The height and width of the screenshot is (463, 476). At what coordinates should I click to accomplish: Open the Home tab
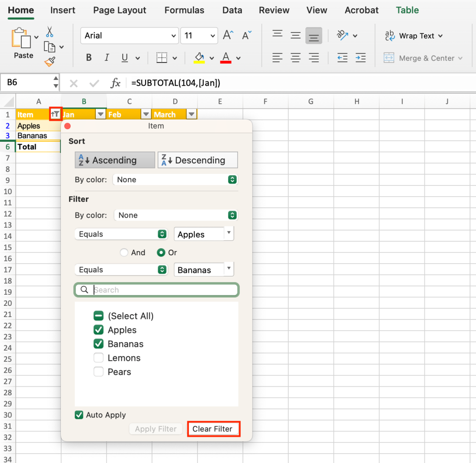coord(21,10)
